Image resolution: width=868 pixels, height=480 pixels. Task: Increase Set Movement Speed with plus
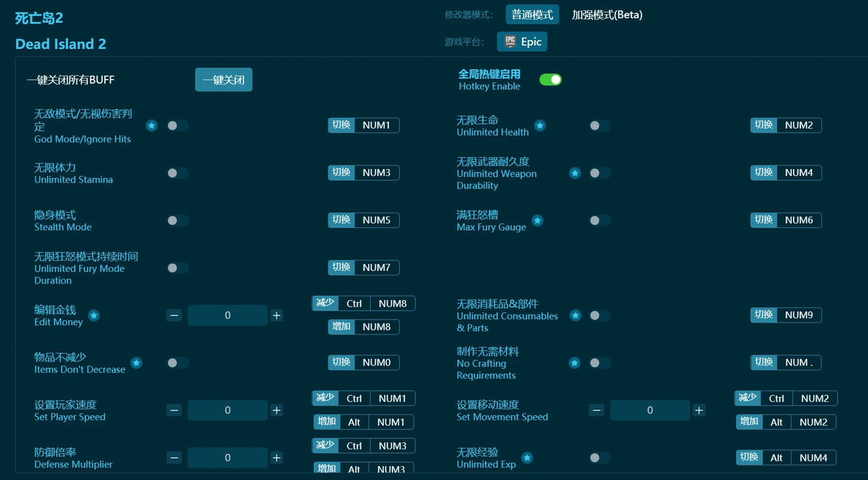pyautogui.click(x=698, y=410)
